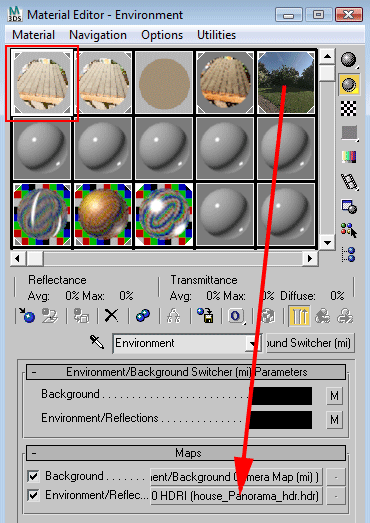Click the Make Material Copy icon

[143, 316]
